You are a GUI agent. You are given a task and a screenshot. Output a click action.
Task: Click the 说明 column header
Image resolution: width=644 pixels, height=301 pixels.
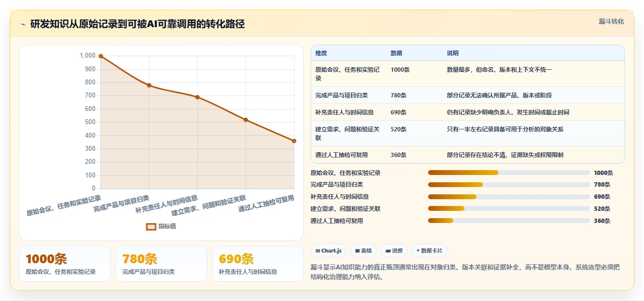pyautogui.click(x=453, y=53)
